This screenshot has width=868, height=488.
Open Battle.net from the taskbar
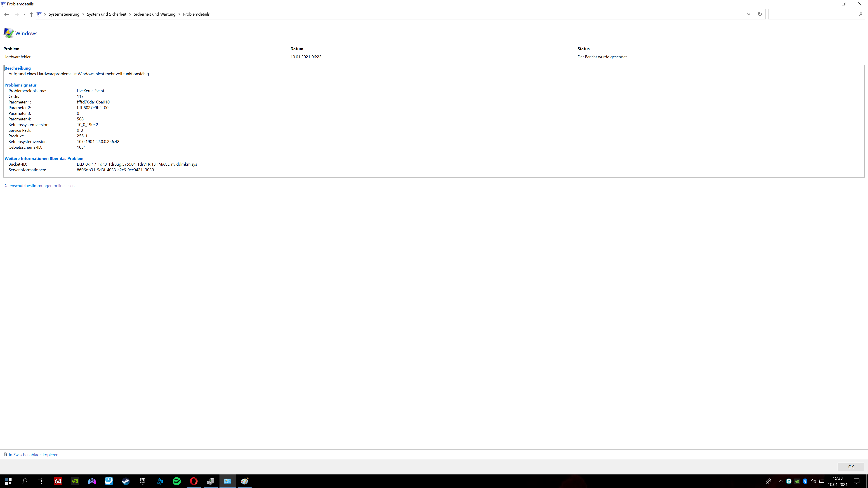[x=160, y=481]
